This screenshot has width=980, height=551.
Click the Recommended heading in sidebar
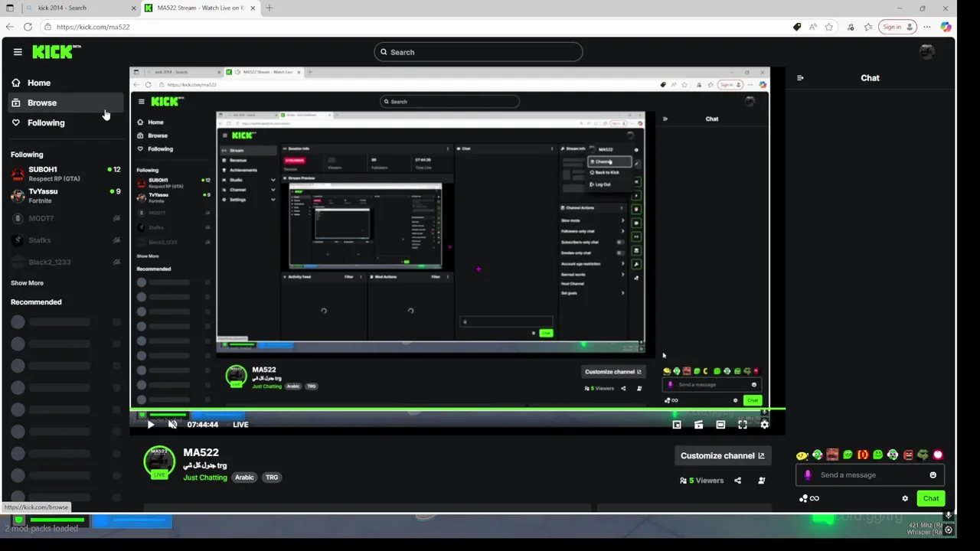36,302
